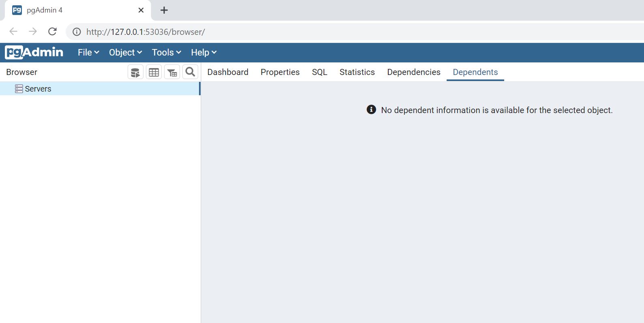Open the Object dropdown menu

coord(125,52)
